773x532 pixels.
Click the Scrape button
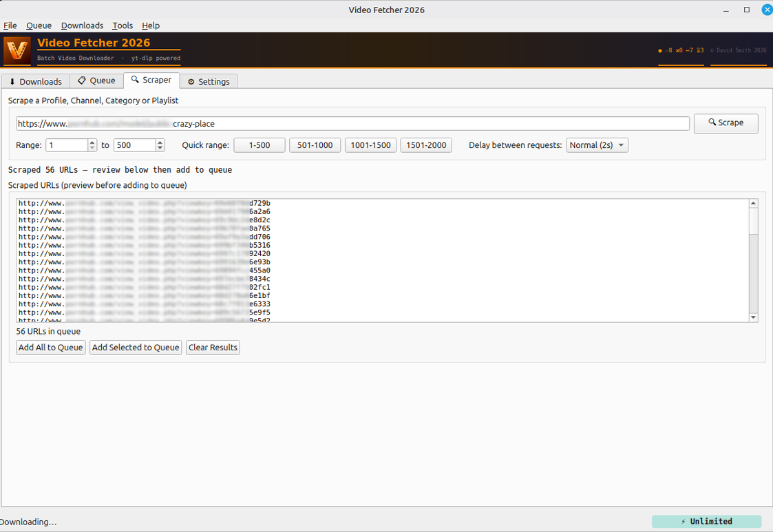coord(726,123)
